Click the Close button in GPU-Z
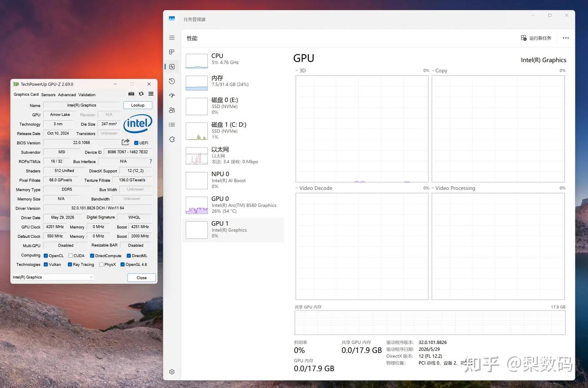The width and height of the screenshot is (588, 388). tap(142, 277)
